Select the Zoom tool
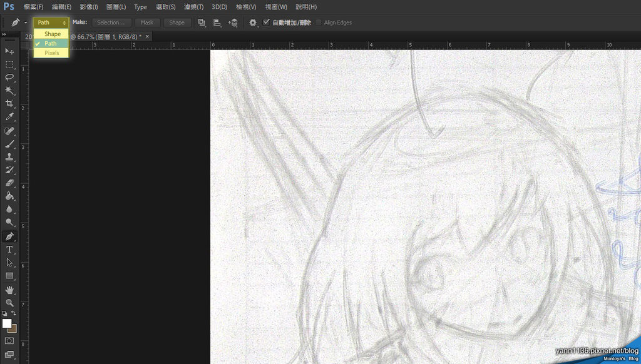Viewport: 641px width, 364px height. [9, 303]
